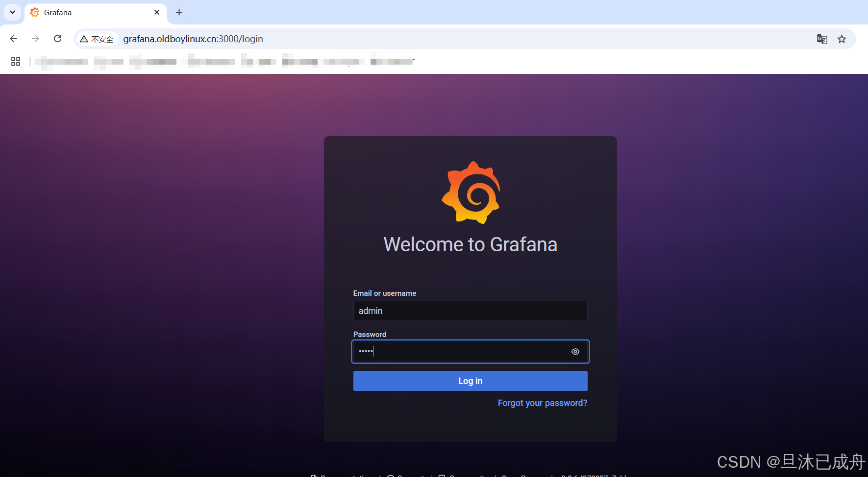Screen dimensions: 868x477
Task: Click into the Password input field
Action: click(x=470, y=352)
